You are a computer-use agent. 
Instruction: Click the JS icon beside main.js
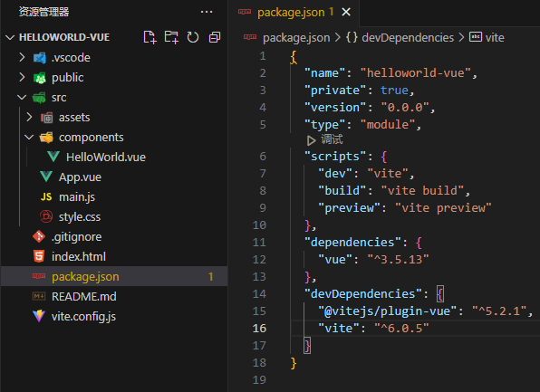tap(46, 196)
